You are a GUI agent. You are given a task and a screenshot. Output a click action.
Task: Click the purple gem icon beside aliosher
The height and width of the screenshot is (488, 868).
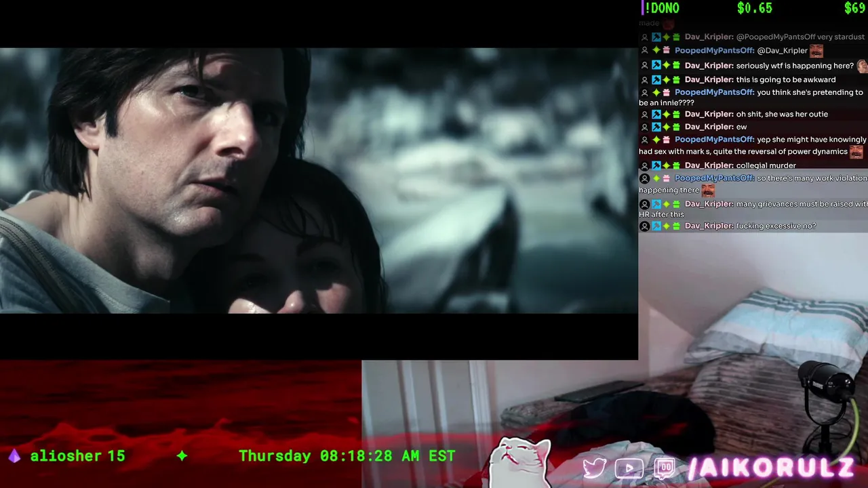tap(14, 456)
